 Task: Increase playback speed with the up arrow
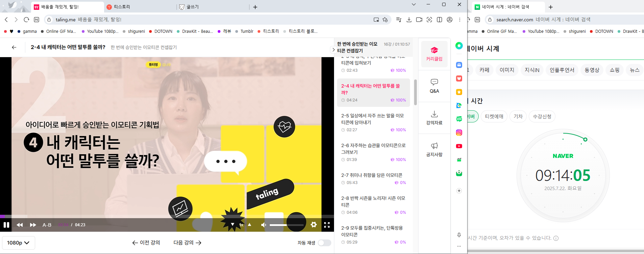coord(249,225)
